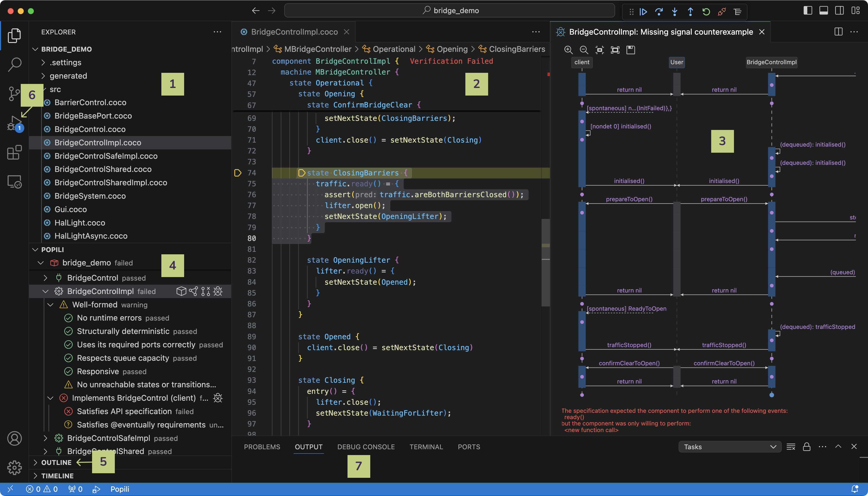The image size is (868, 496).
Task: Click the bridge_demo command center search box
Action: click(449, 11)
